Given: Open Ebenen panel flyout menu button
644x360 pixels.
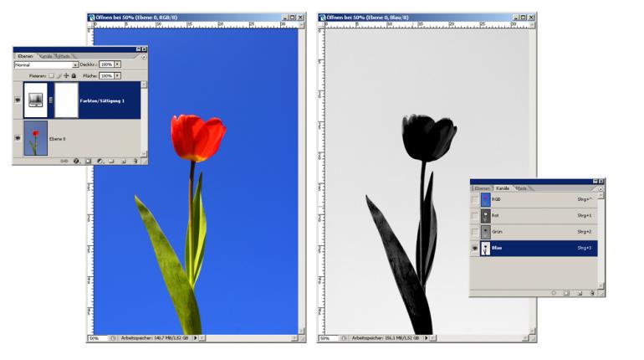Looking at the screenshot, I should pos(144,57).
